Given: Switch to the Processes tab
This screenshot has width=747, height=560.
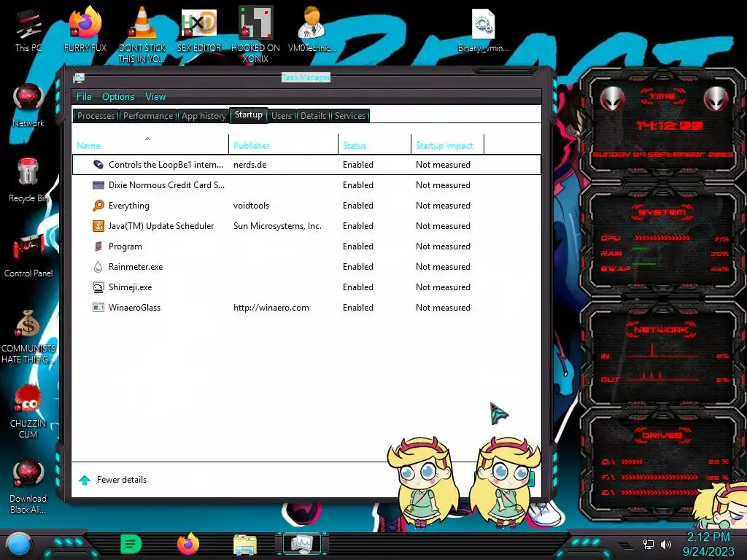Looking at the screenshot, I should tap(96, 116).
